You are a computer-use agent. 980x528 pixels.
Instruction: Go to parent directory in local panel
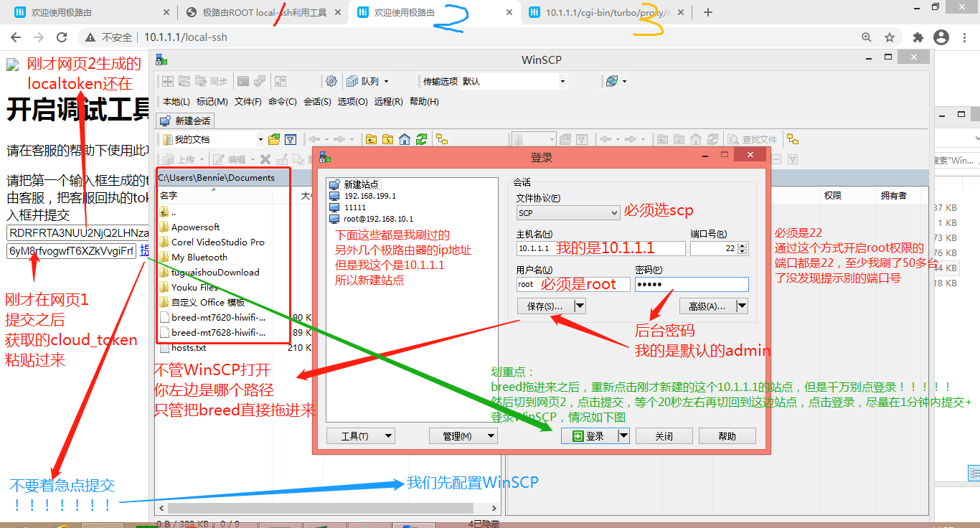pyautogui.click(x=371, y=139)
